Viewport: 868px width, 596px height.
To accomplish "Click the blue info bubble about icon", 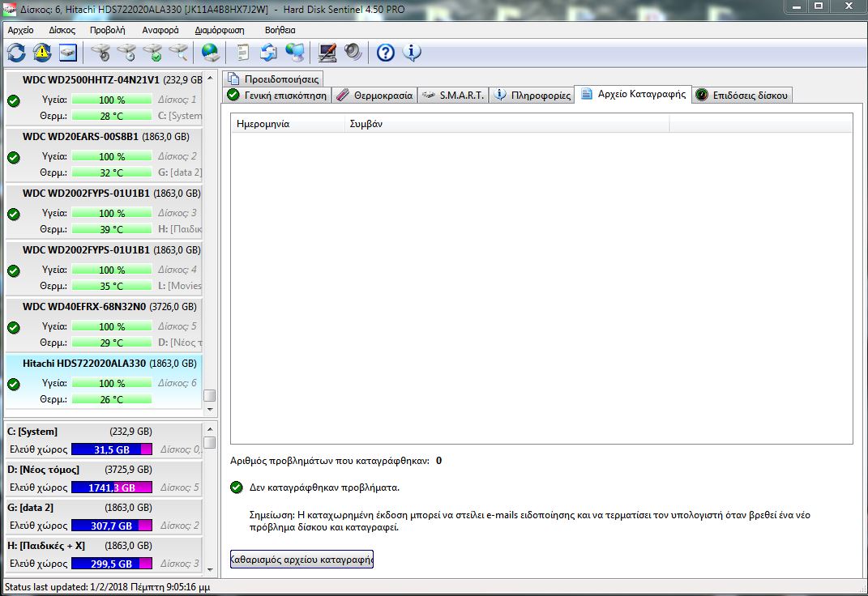I will [411, 53].
